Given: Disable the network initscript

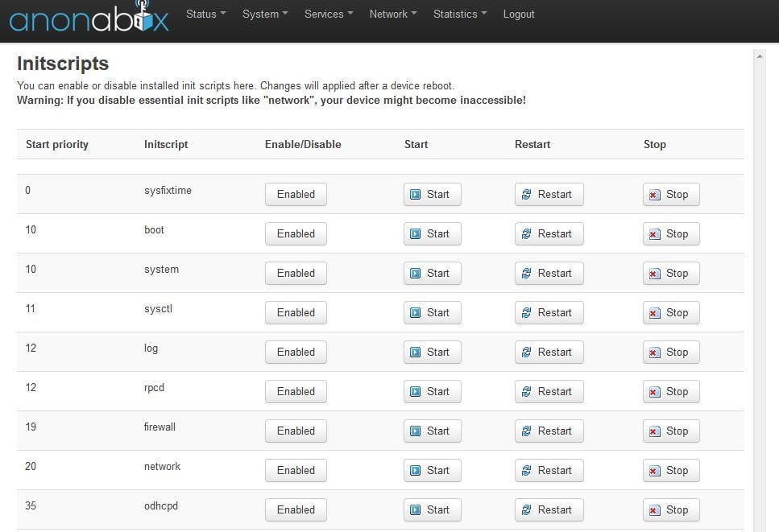Looking at the screenshot, I should 296,470.
